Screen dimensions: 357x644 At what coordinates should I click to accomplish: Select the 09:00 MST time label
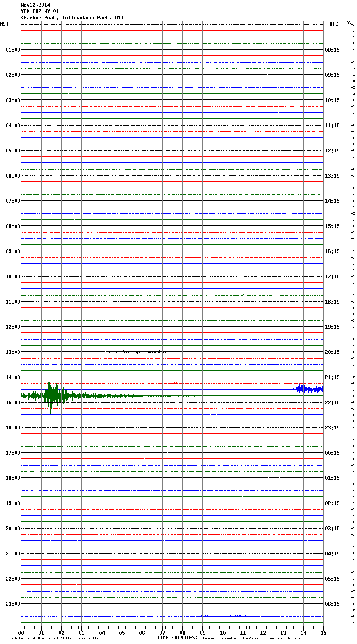(x=13, y=251)
